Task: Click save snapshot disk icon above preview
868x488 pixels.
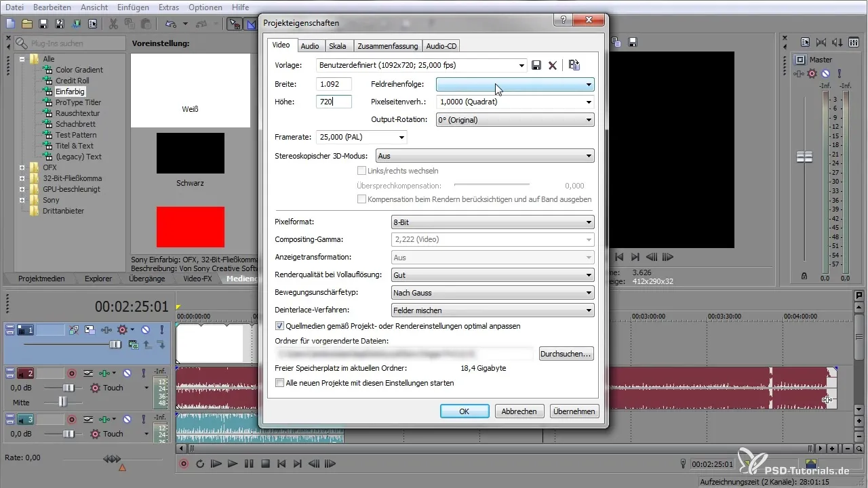Action: click(x=632, y=42)
